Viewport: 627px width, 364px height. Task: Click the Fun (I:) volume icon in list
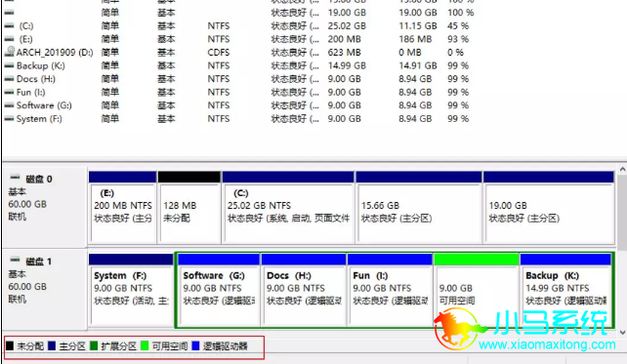pyautogui.click(x=9, y=93)
